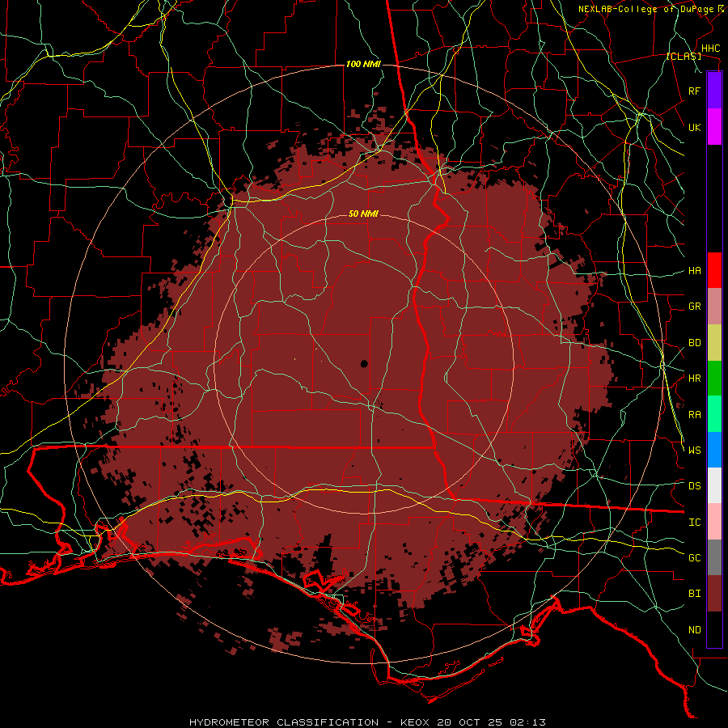Screen dimensions: 728x728
Task: Click the '02:13' timestamp text
Action: point(527,722)
